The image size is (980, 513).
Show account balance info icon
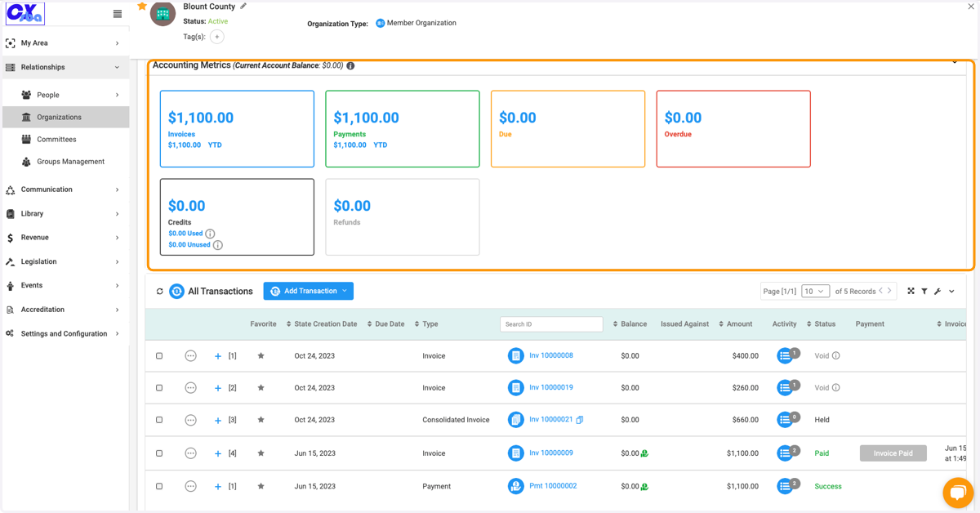[350, 65]
